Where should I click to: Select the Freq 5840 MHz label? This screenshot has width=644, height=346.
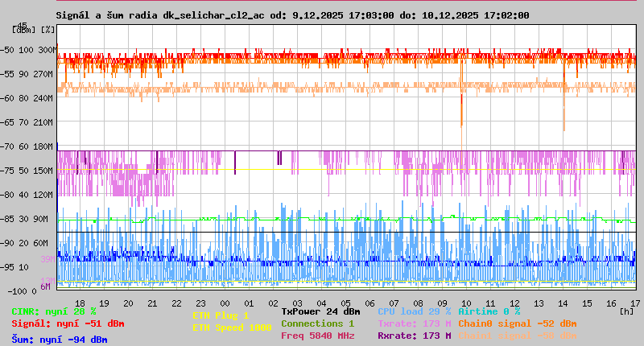coord(317,336)
